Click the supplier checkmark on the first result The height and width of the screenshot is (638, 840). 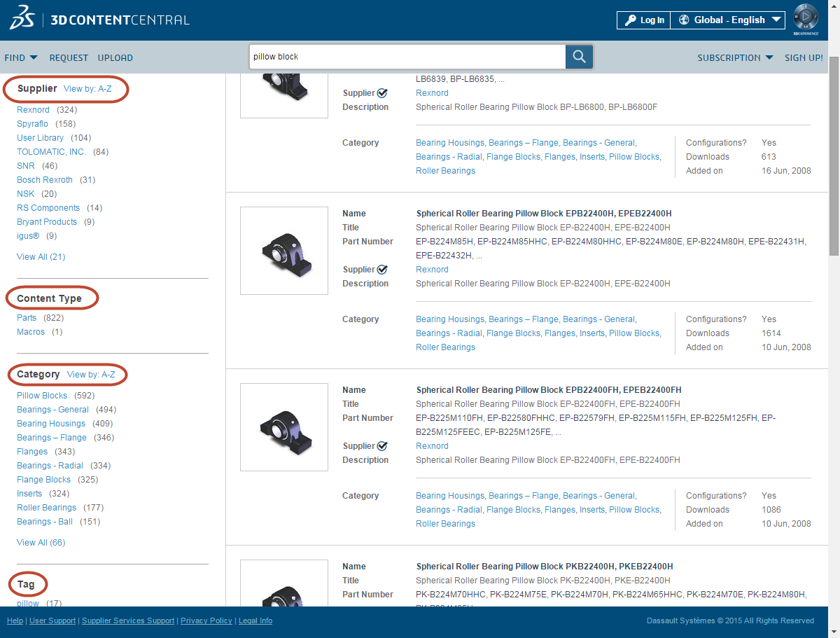383,92
